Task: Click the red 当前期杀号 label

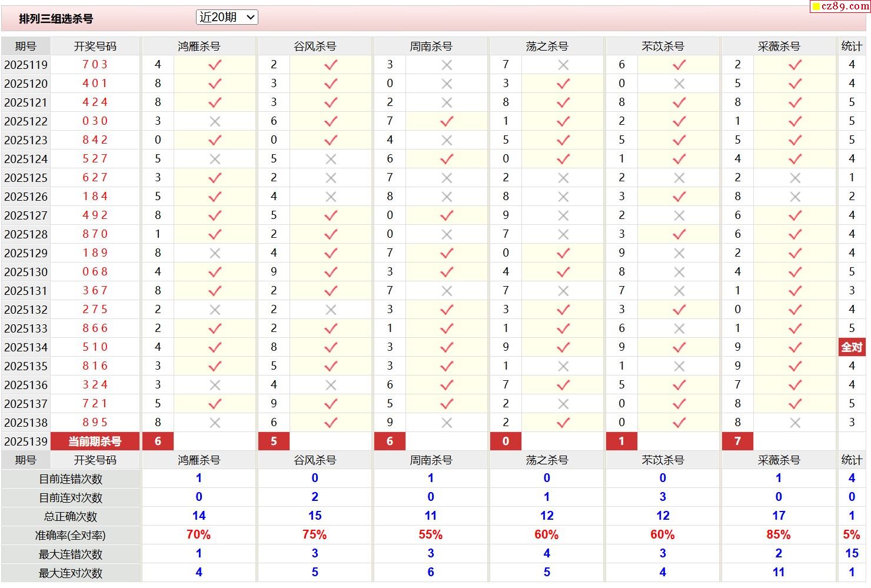Action: pos(95,441)
